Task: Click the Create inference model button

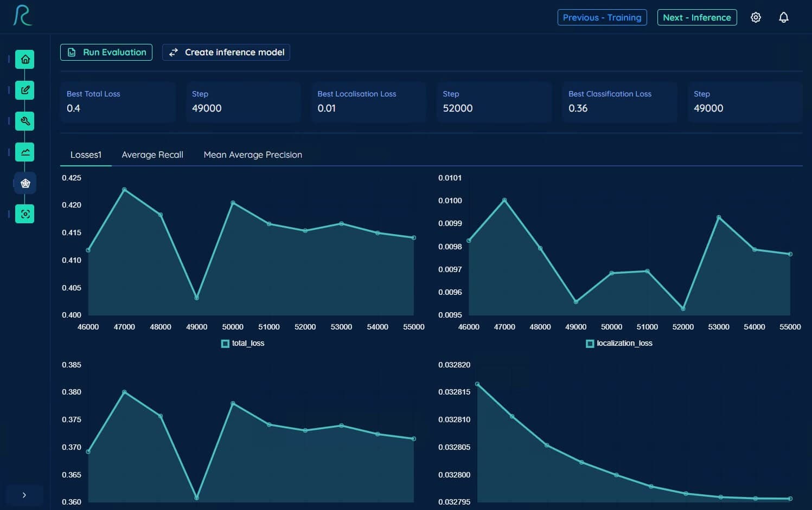Action: (226, 52)
